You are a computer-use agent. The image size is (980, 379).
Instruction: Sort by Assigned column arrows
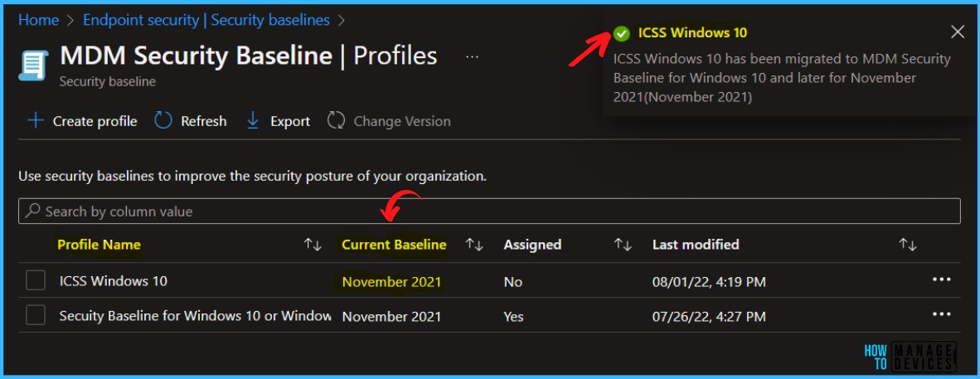coord(623,245)
